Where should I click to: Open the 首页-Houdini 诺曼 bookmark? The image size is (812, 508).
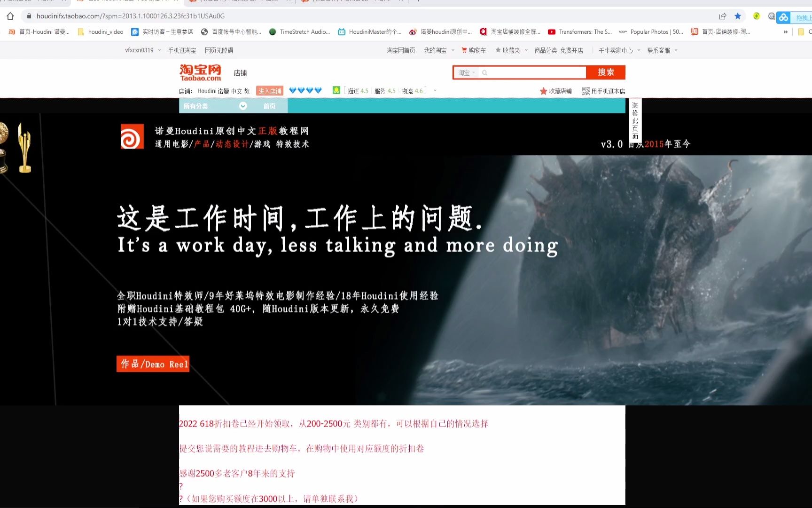39,32
